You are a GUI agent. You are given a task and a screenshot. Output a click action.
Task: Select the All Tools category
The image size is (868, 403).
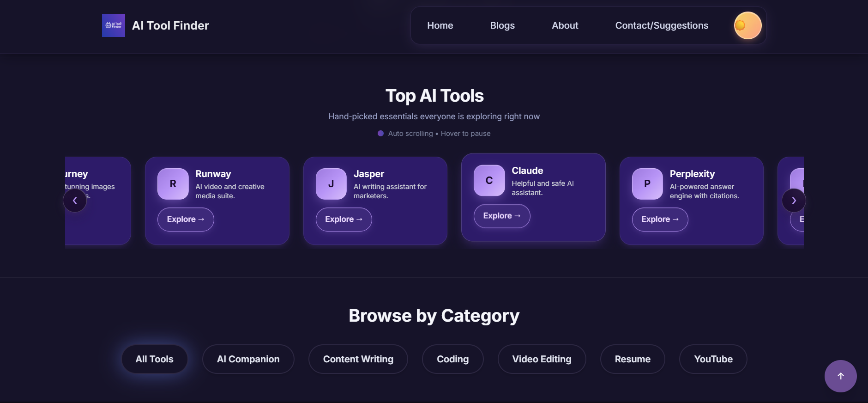point(155,359)
